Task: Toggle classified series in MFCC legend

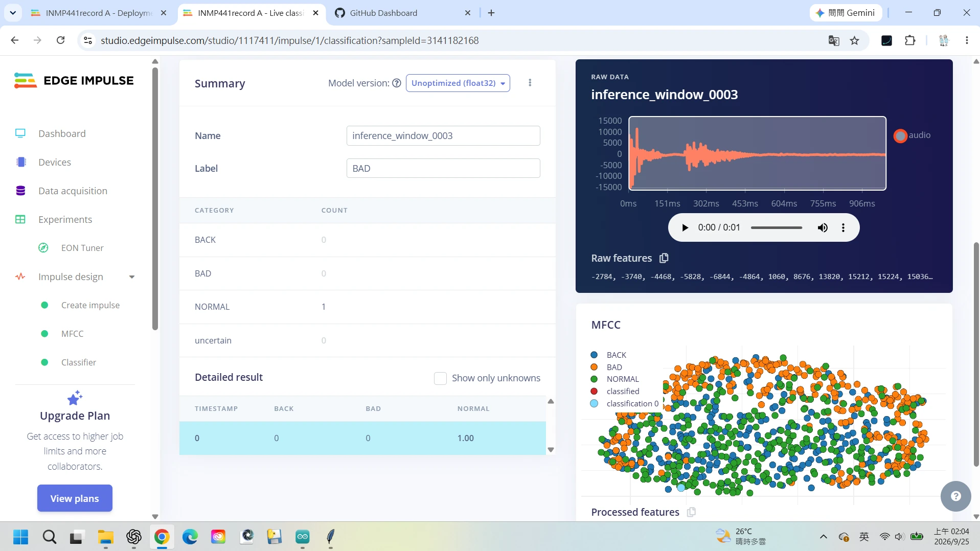Action: point(614,391)
